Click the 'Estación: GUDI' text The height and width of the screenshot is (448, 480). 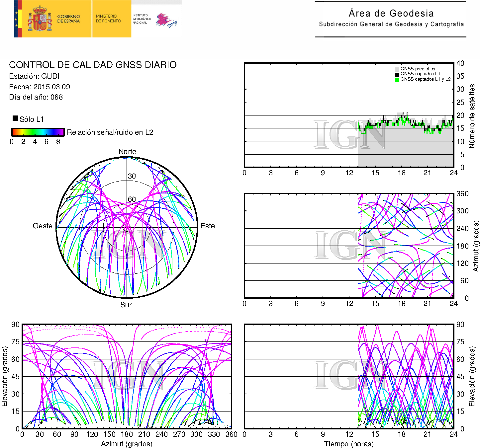pos(34,76)
